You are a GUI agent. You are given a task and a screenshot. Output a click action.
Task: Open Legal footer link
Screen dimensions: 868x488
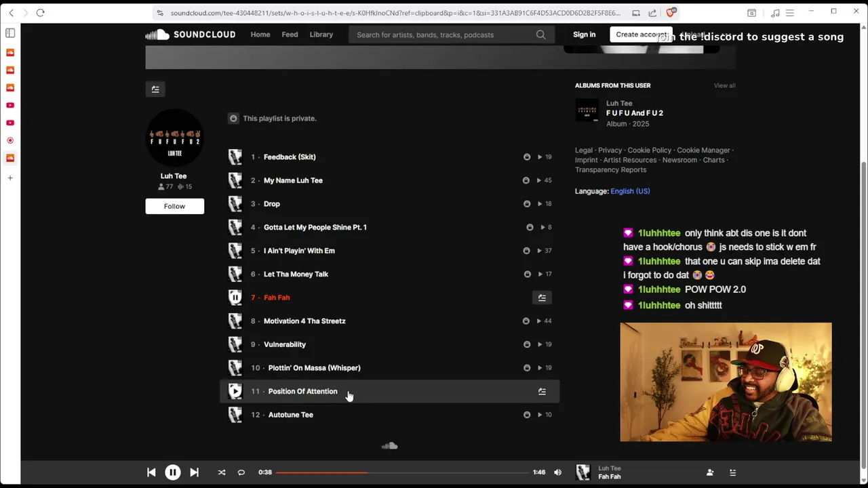coord(584,150)
